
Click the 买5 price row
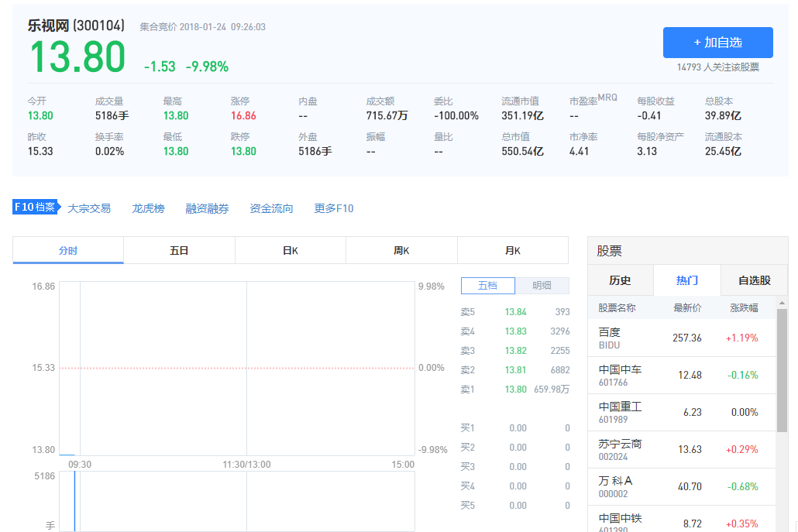(515, 505)
